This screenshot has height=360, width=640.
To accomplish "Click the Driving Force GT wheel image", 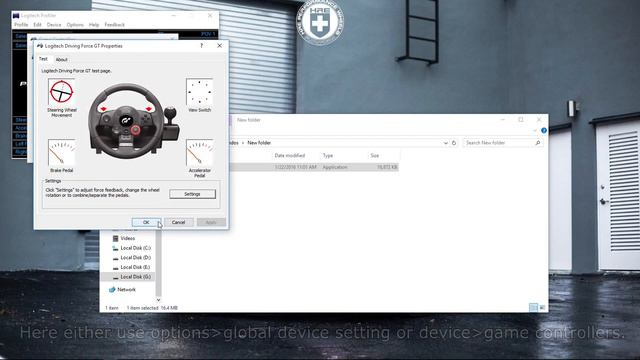I will [x=133, y=121].
